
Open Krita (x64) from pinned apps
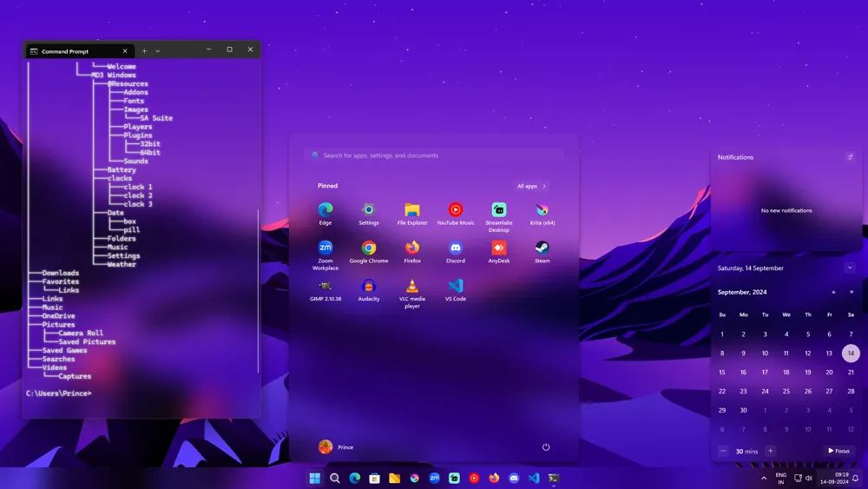click(x=542, y=211)
